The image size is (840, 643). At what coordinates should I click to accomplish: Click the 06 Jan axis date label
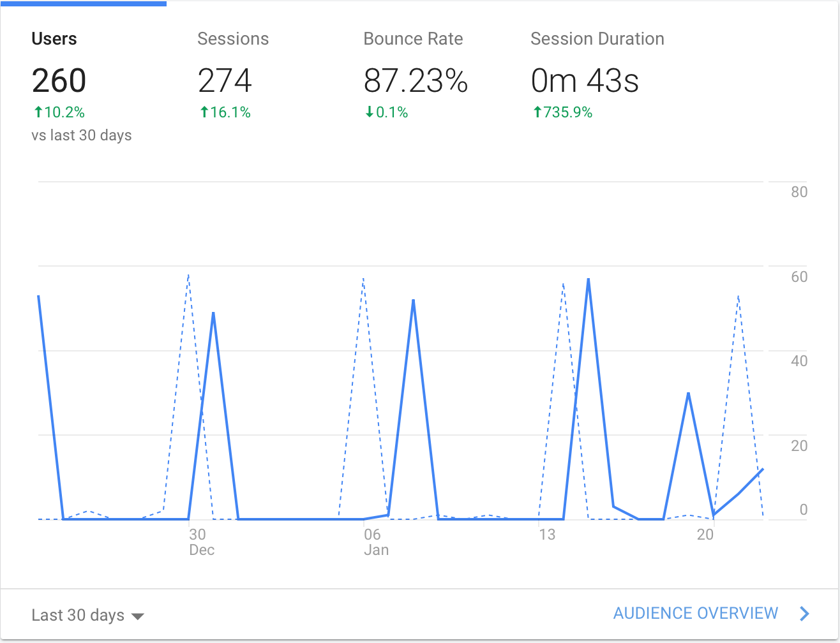click(x=376, y=542)
